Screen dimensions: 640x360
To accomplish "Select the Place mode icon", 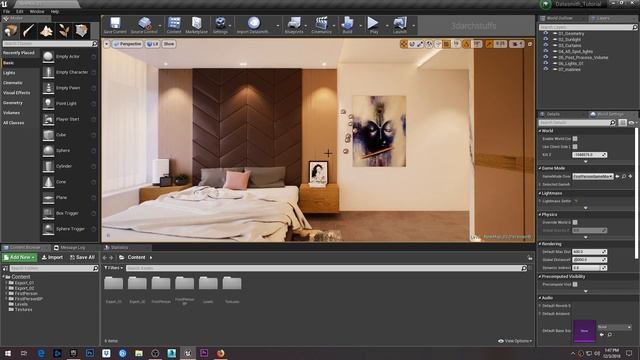I will tap(11, 31).
